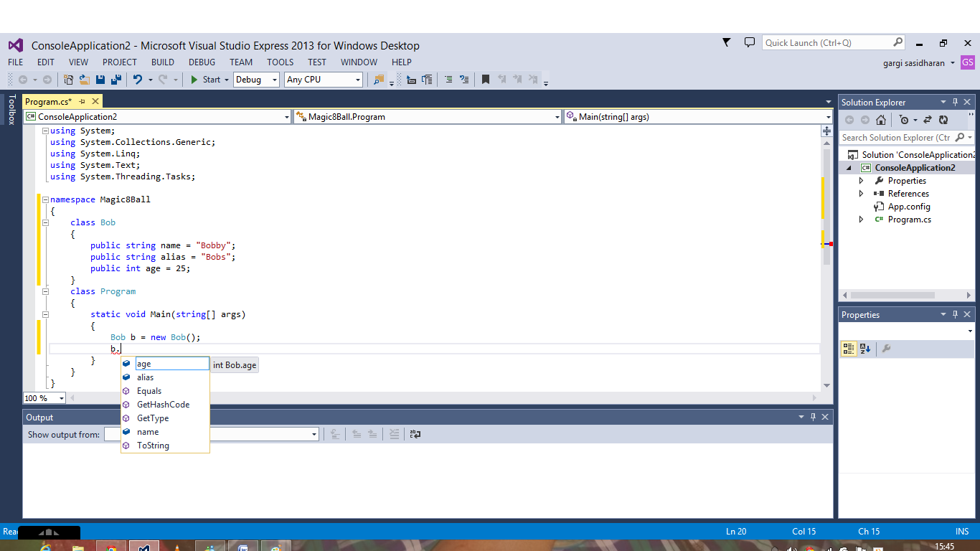The height and width of the screenshot is (551, 980).
Task: Expand the Properties node in Solution Explorer
Action: [861, 180]
